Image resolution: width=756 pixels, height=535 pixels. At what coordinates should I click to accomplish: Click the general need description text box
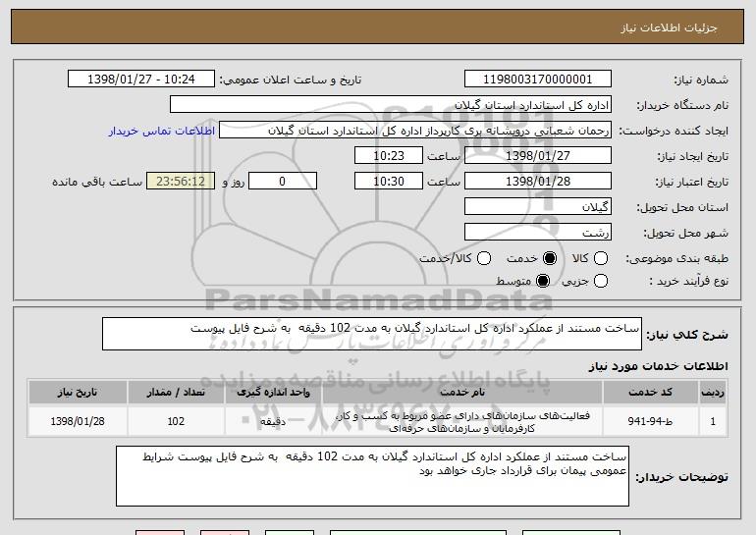click(x=372, y=334)
